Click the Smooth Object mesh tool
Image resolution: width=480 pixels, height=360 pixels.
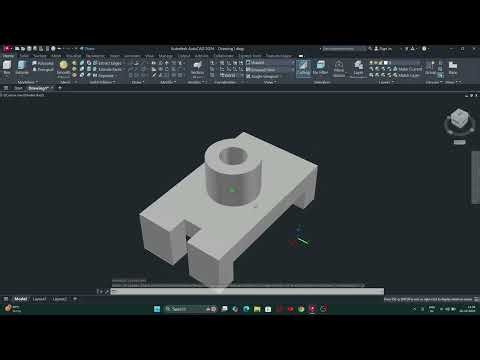(x=63, y=68)
